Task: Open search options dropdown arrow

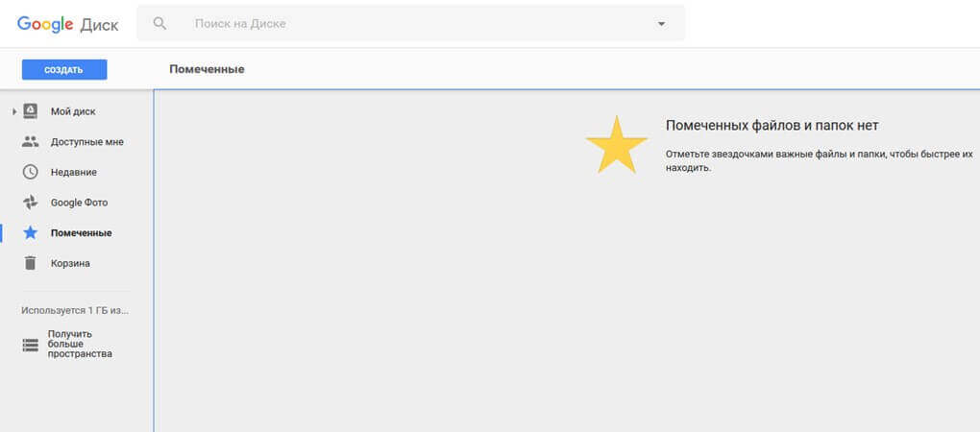Action: click(x=661, y=23)
